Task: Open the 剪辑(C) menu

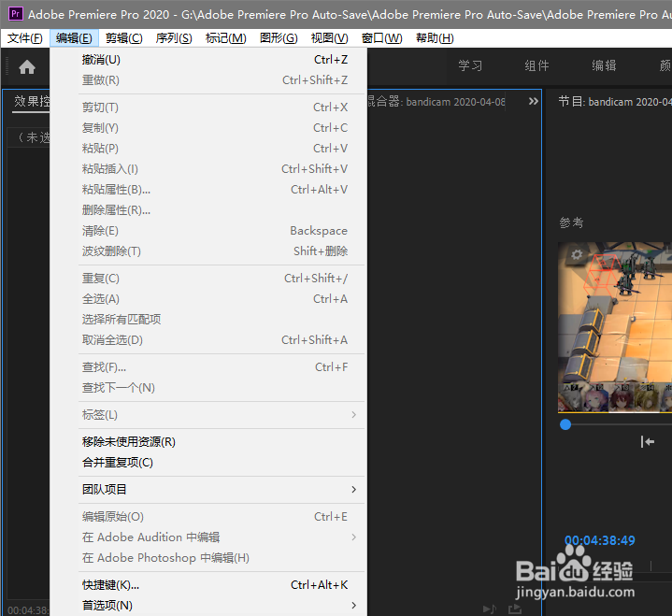Action: pyautogui.click(x=124, y=38)
